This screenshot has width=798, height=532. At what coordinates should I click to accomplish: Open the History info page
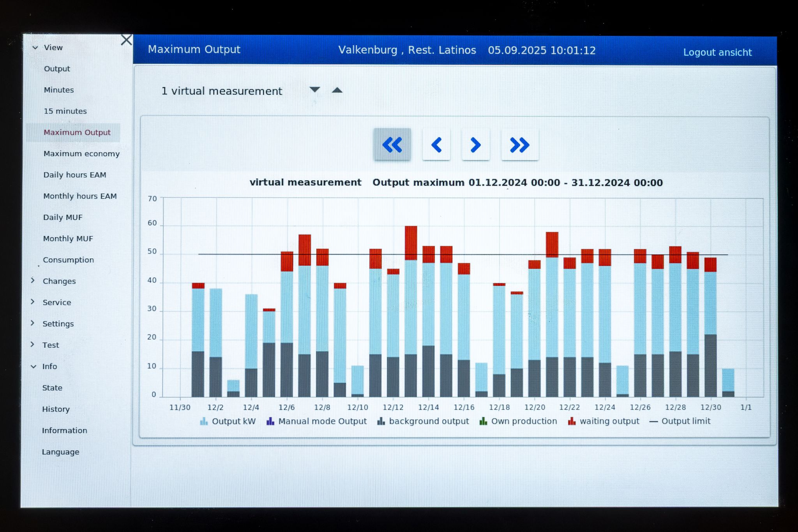[x=56, y=409]
